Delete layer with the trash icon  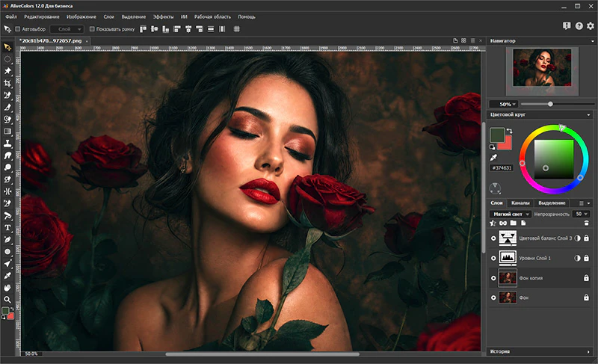586,223
